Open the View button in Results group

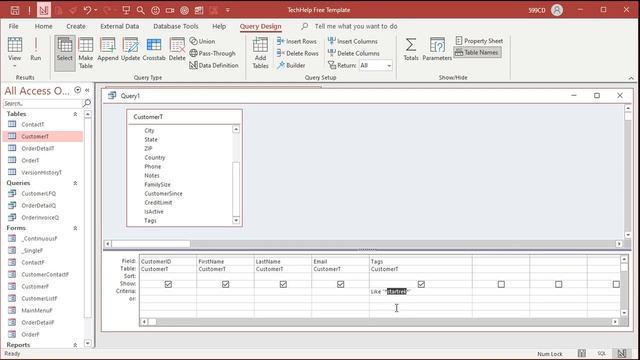pyautogui.click(x=15, y=52)
